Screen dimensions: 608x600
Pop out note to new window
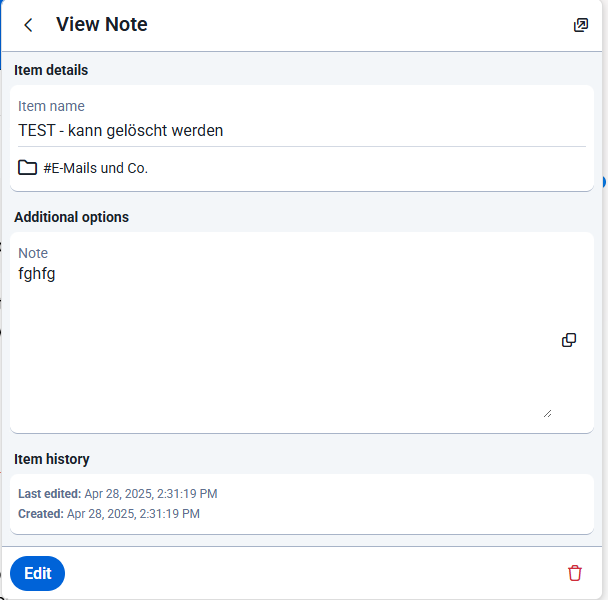tap(580, 25)
